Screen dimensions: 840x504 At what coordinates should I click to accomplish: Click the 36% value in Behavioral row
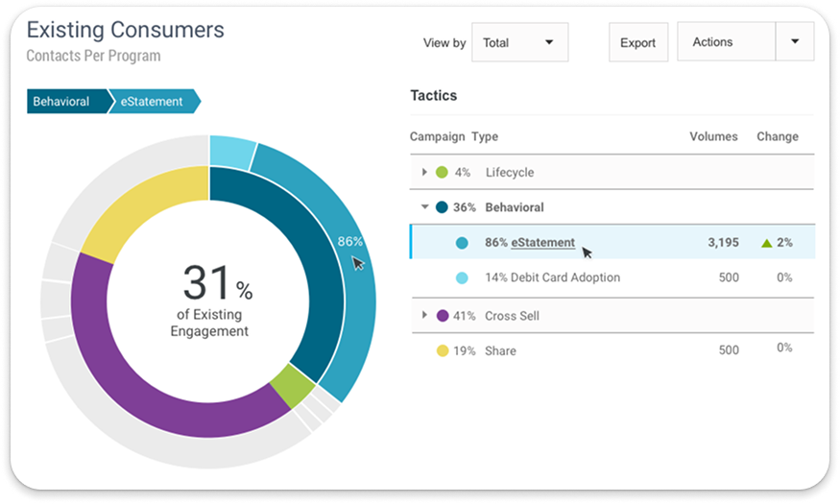464,207
